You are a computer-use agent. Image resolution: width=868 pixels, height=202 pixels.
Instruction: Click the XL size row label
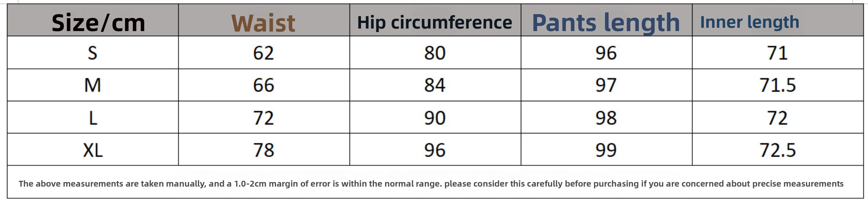92,150
